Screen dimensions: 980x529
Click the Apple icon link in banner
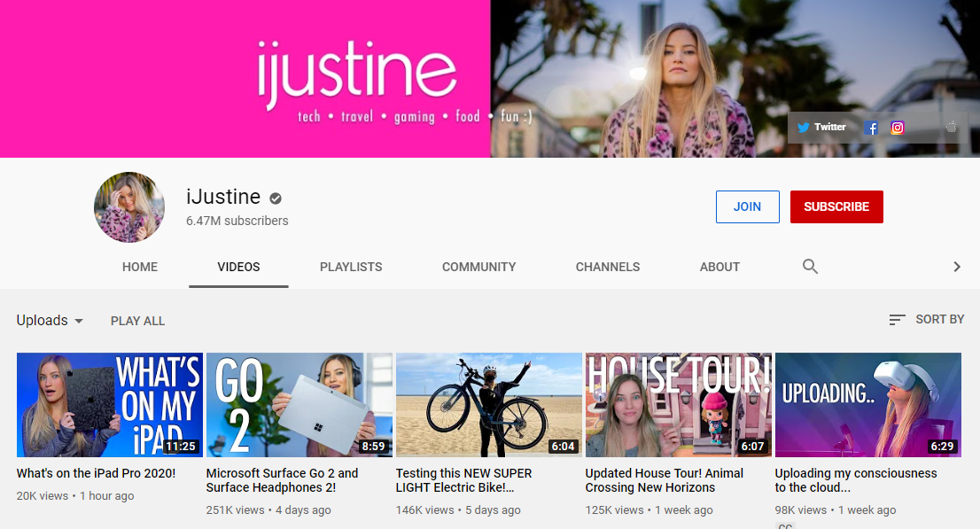point(952,127)
